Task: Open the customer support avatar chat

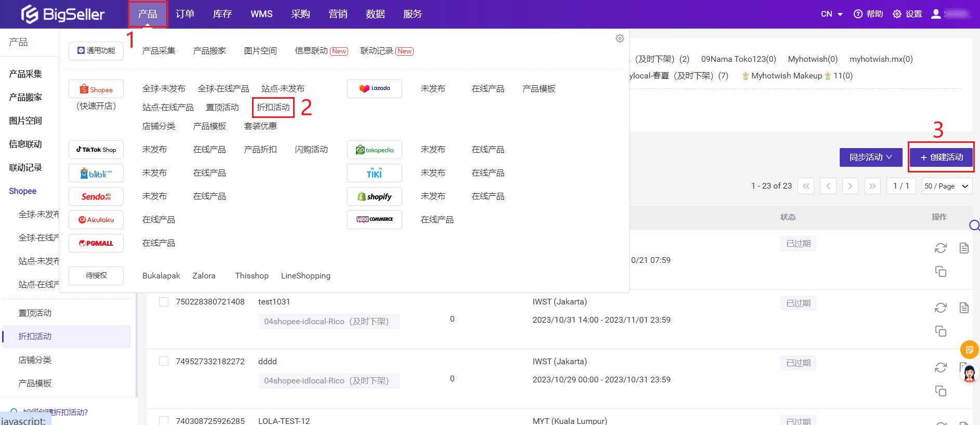Action: 969,373
